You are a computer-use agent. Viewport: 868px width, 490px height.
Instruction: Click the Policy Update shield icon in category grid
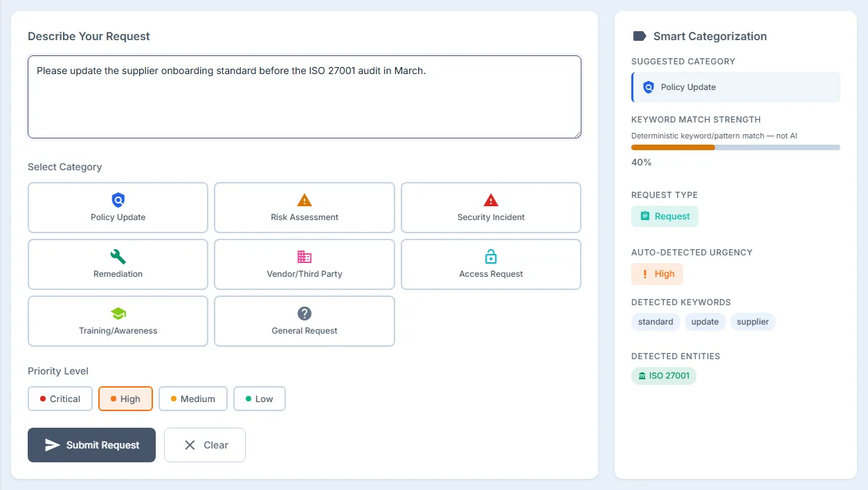click(118, 200)
